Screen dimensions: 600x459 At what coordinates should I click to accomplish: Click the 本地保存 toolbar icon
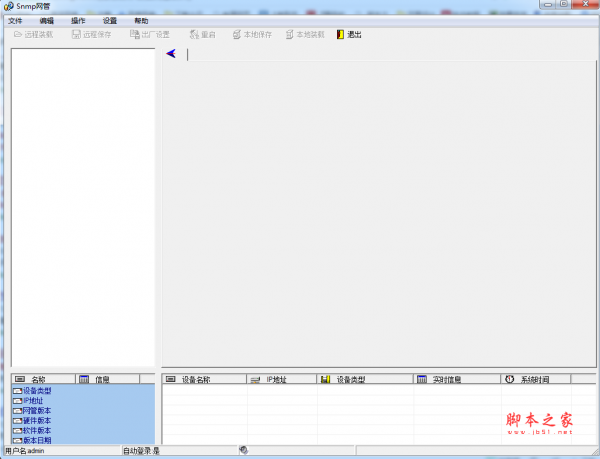(x=237, y=34)
